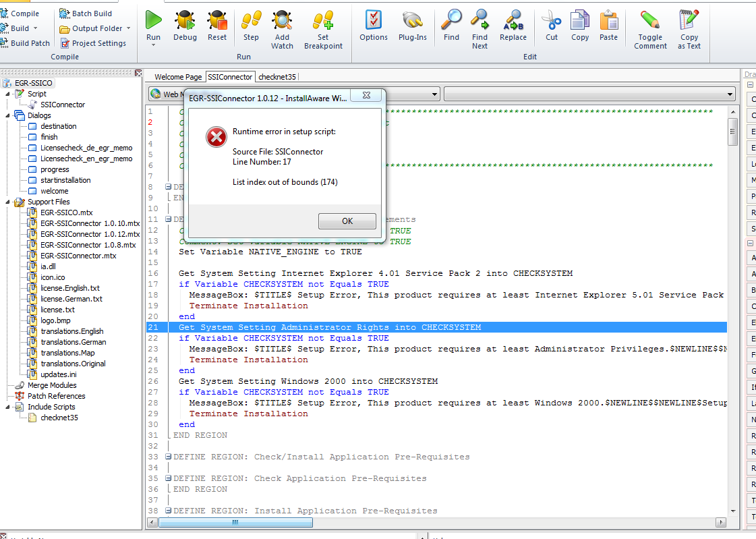The height and width of the screenshot is (539, 756).
Task: Toggle the fold marker on line 38
Action: (x=169, y=511)
